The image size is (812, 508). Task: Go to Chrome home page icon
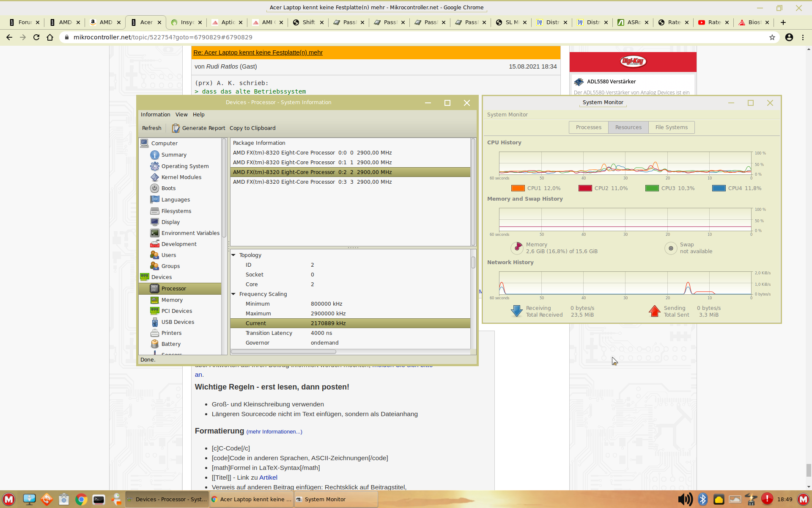click(x=50, y=37)
